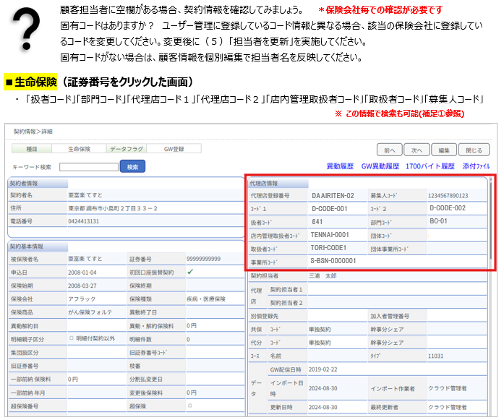Go to previous record with 前へ button
The image size is (504, 420).
(x=390, y=150)
